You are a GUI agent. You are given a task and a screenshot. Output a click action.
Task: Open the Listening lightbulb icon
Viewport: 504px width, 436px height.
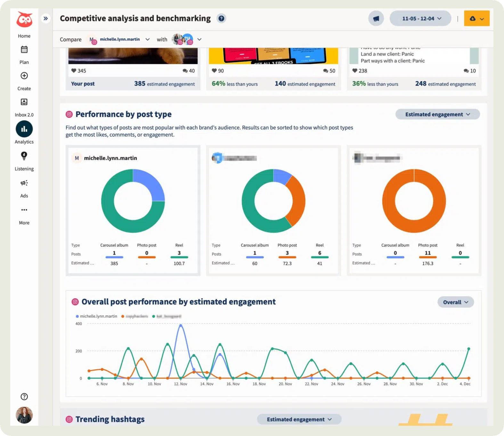(24, 156)
